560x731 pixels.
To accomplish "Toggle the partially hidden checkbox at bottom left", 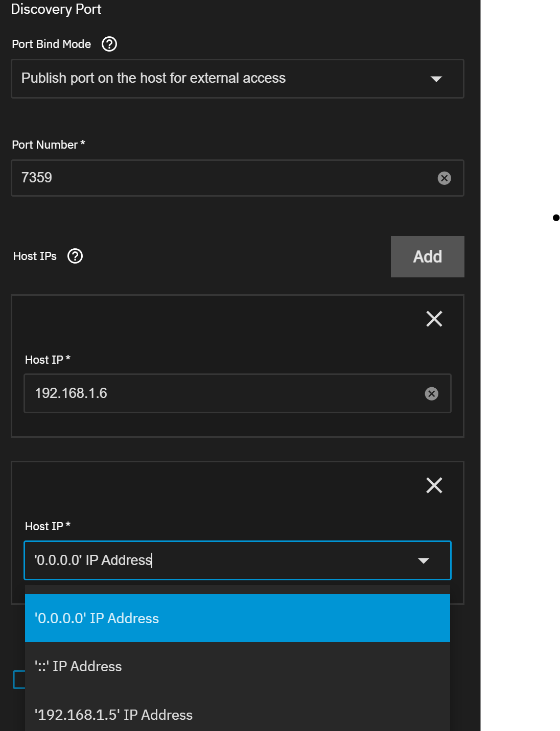I will tap(19, 679).
